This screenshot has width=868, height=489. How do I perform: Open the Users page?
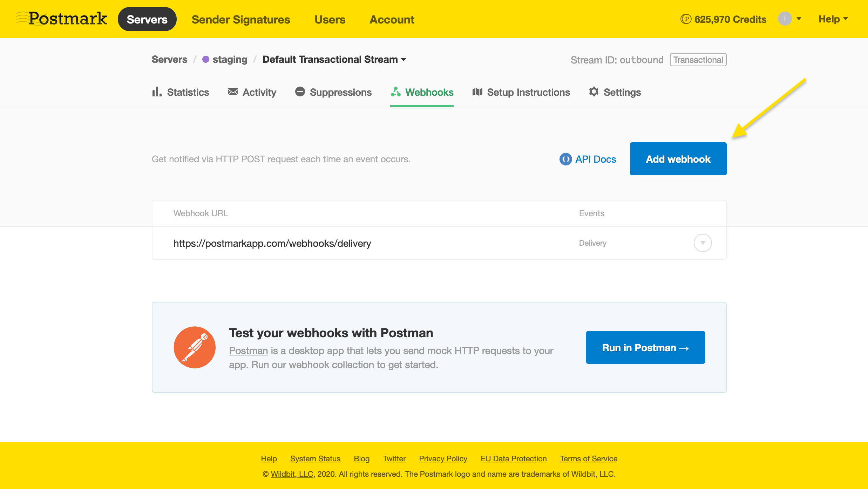(330, 19)
